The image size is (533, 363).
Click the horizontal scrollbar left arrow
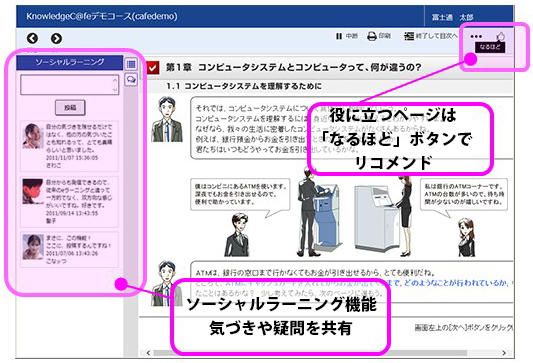click(x=149, y=353)
